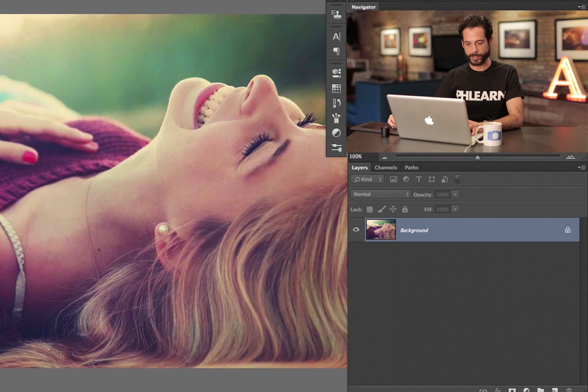This screenshot has height=392, width=588.
Task: Open the Swatches grid panel icon
Action: pyautogui.click(x=336, y=89)
